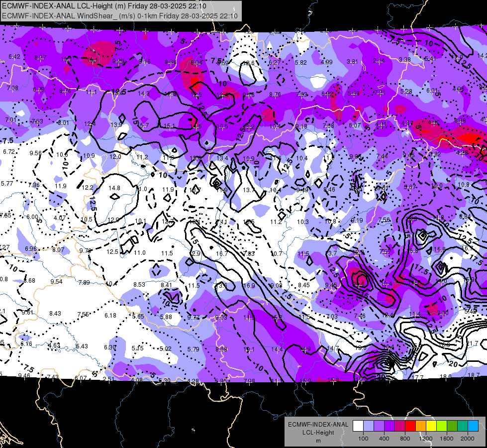Click the 100 label under the legend
The width and height of the screenshot is (487, 448).
pyautogui.click(x=364, y=439)
